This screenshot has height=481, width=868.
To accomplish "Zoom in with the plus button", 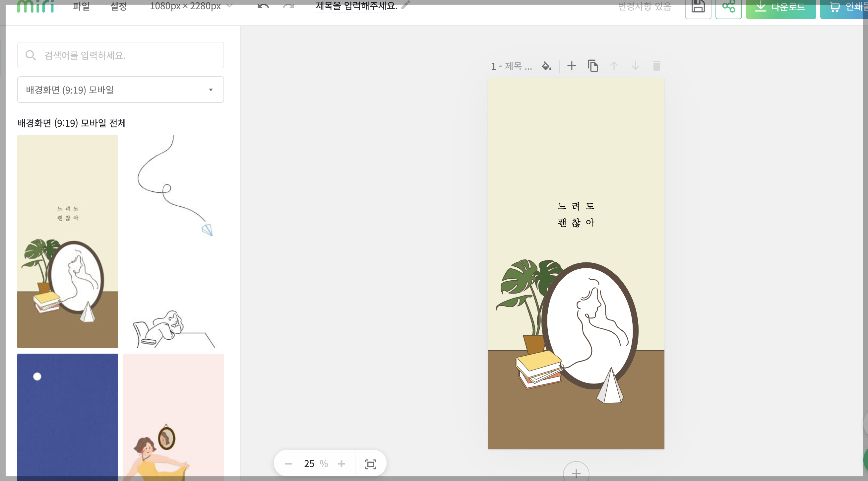I will point(341,464).
